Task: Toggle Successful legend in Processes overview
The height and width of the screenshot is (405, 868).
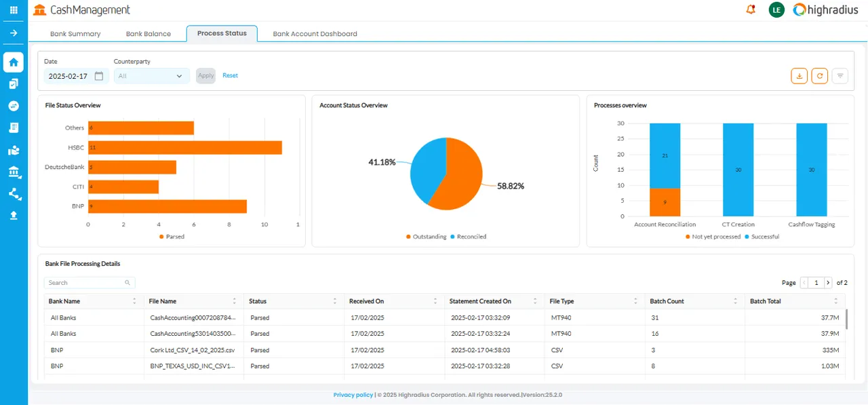Action: 762,237
